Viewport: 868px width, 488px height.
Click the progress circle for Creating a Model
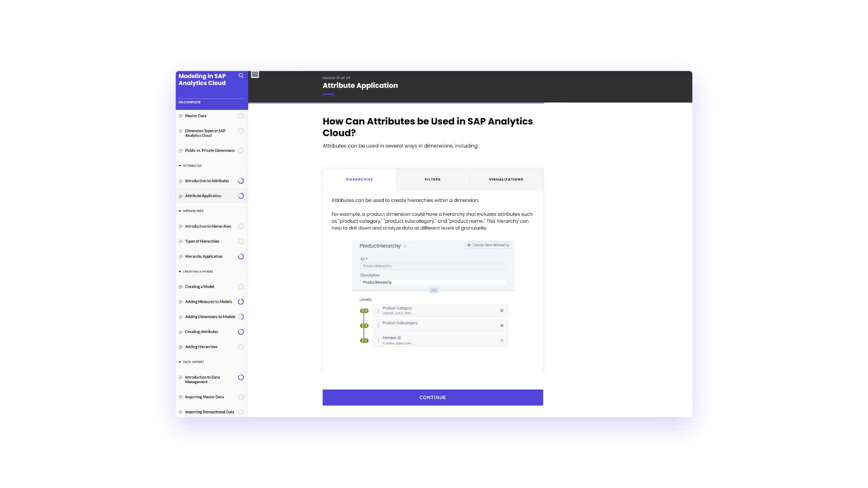point(241,287)
